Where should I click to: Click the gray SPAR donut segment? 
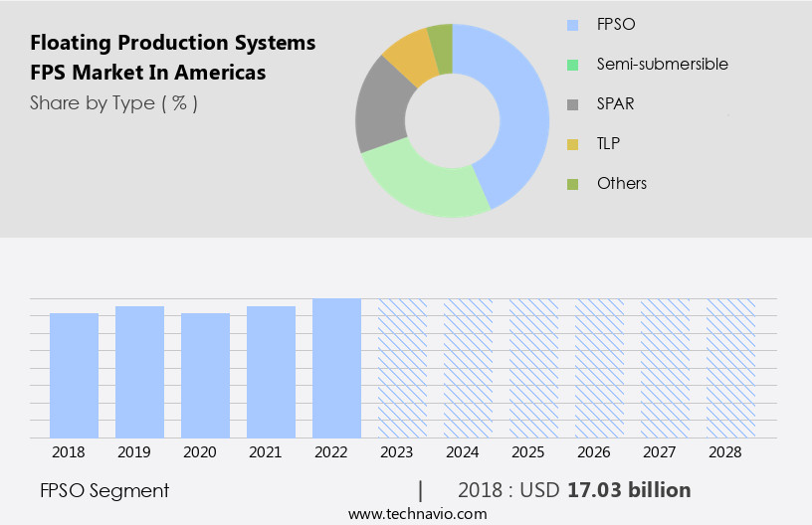[x=381, y=109]
